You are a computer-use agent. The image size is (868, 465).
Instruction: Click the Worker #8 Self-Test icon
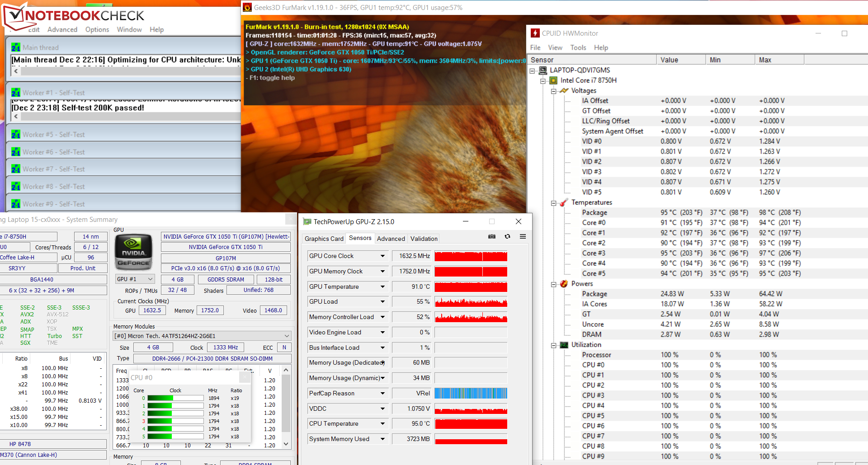click(x=16, y=186)
